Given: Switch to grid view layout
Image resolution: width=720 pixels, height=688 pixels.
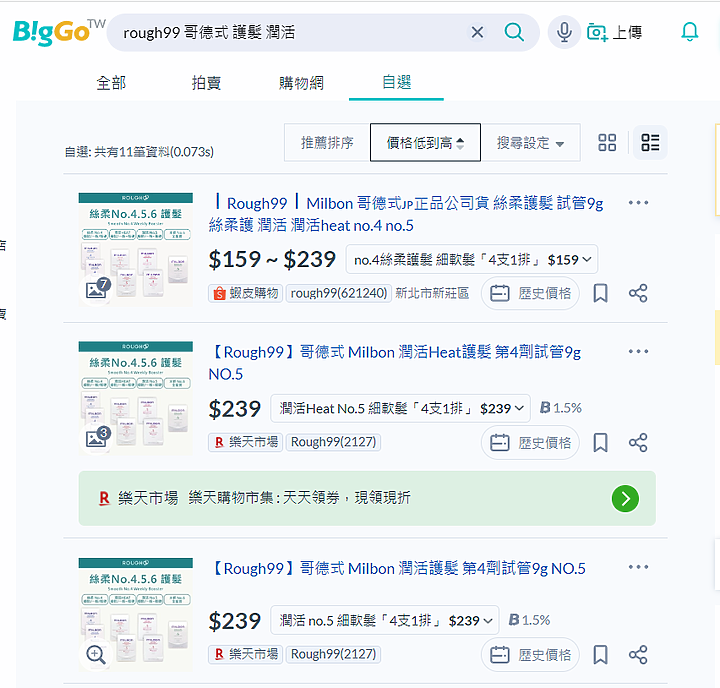Looking at the screenshot, I should coord(607,142).
